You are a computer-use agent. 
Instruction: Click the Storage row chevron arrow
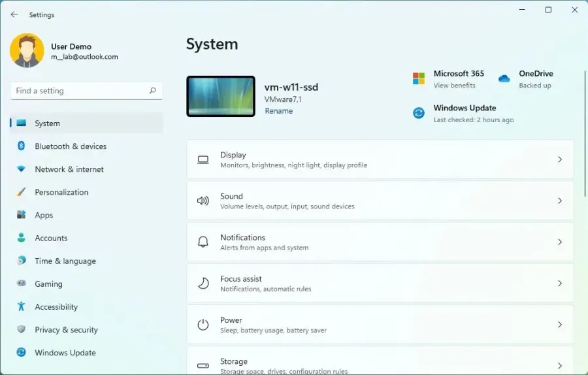(x=559, y=366)
